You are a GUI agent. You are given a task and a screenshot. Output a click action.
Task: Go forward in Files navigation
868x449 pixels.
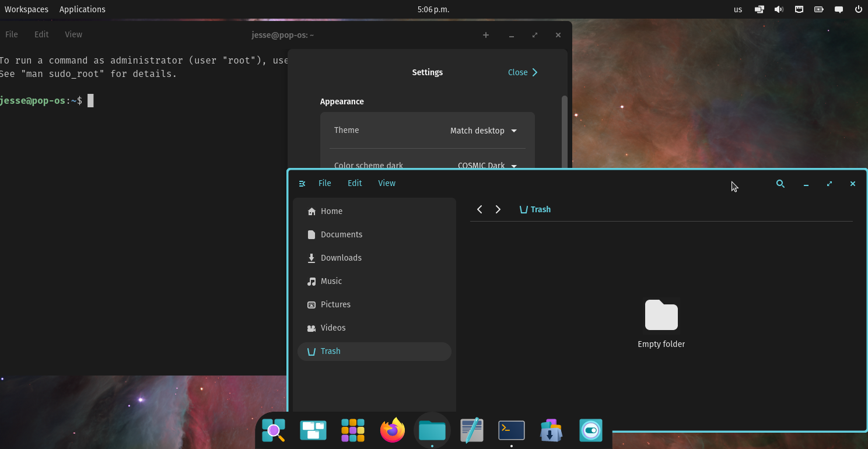pyautogui.click(x=498, y=209)
